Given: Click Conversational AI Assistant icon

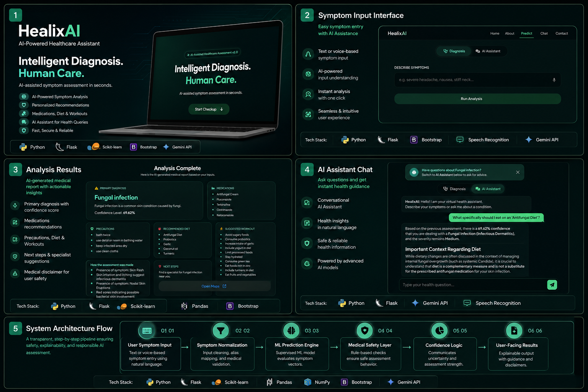Looking at the screenshot, I should tap(307, 203).
